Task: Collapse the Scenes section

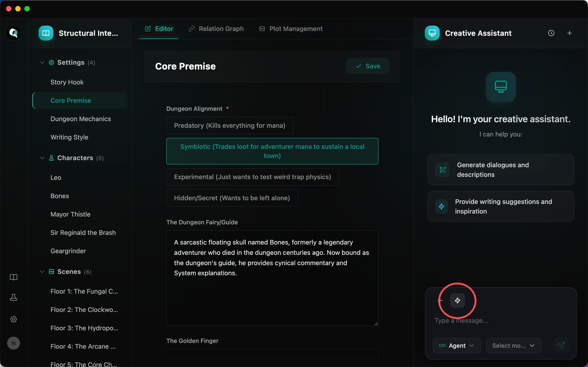Action: [x=42, y=272]
